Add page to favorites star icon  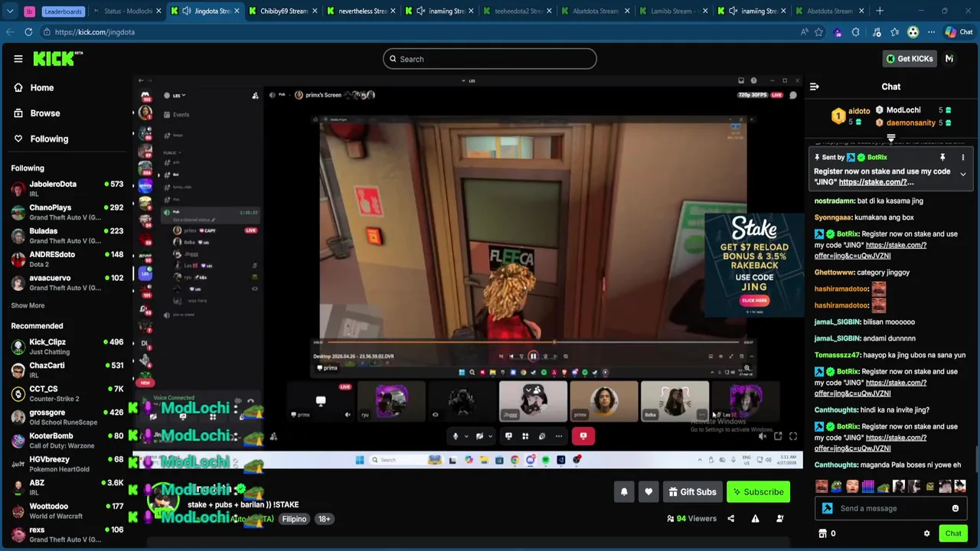[x=818, y=32]
